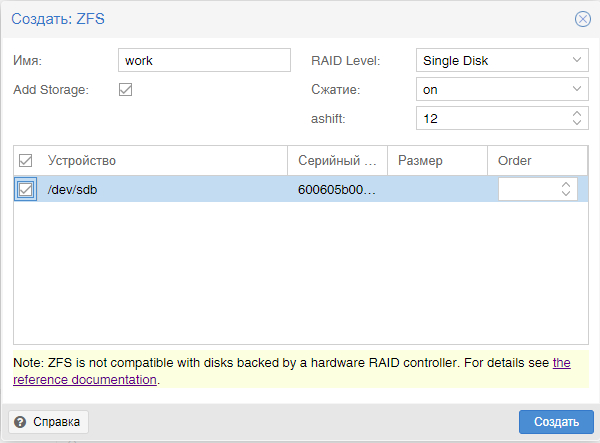Click the help question mark icon
The width and height of the screenshot is (600, 443).
point(20,422)
